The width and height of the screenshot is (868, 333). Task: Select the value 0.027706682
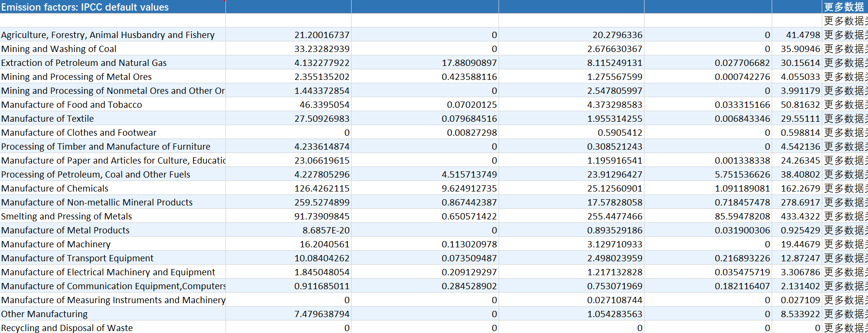pos(708,63)
